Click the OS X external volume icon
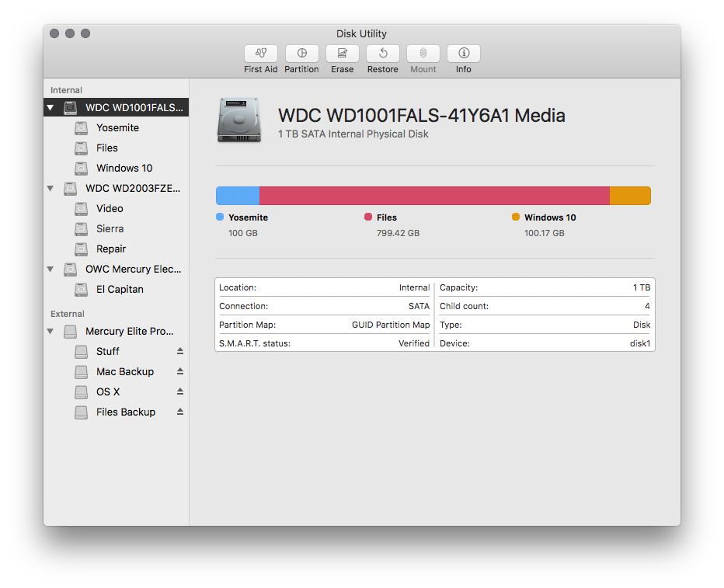 tap(82, 391)
